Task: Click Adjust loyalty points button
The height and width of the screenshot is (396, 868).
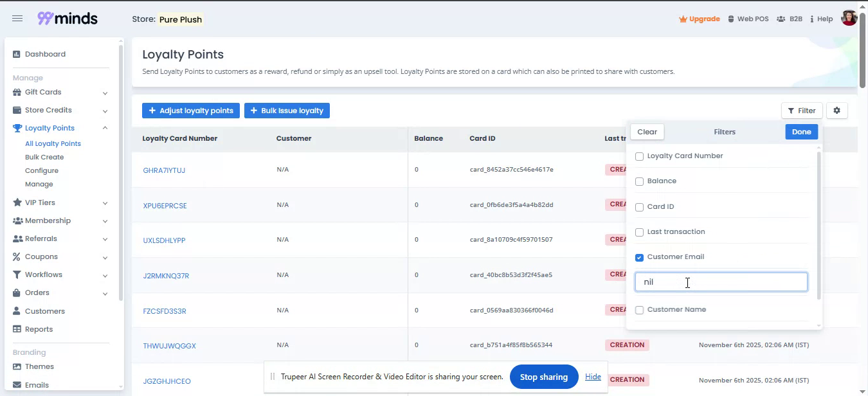Action: pos(191,111)
